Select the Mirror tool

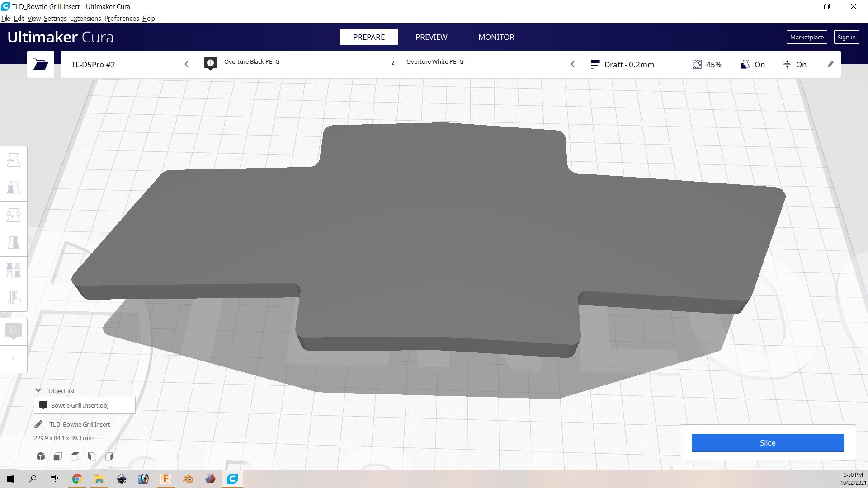point(14,243)
